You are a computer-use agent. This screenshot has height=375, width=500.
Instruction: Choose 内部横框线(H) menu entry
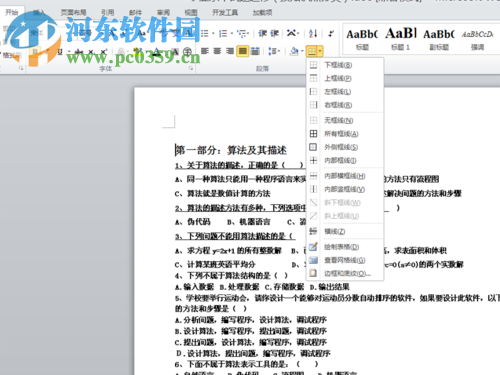click(345, 176)
